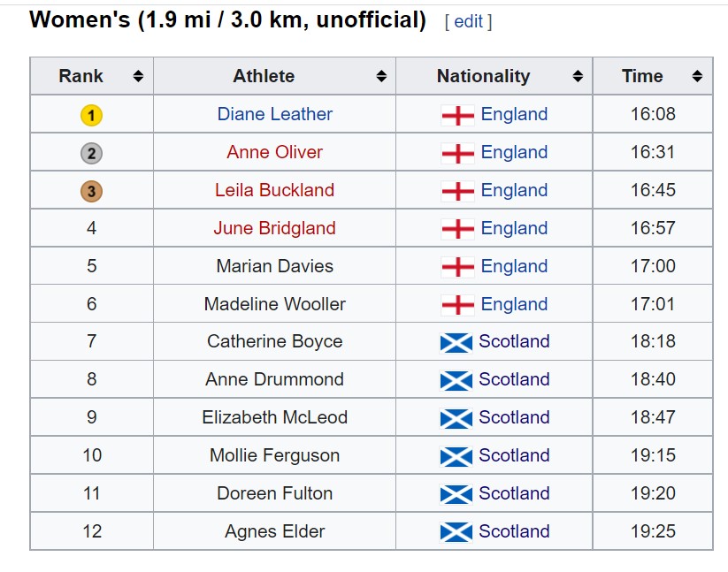The width and height of the screenshot is (728, 572).
Task: Open England link in Marian Davies row
Action: click(x=515, y=266)
